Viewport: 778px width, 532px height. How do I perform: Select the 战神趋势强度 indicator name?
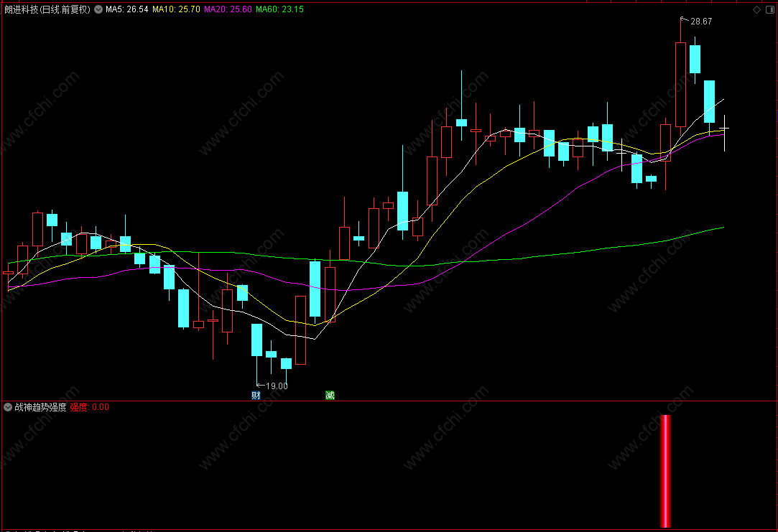point(41,407)
